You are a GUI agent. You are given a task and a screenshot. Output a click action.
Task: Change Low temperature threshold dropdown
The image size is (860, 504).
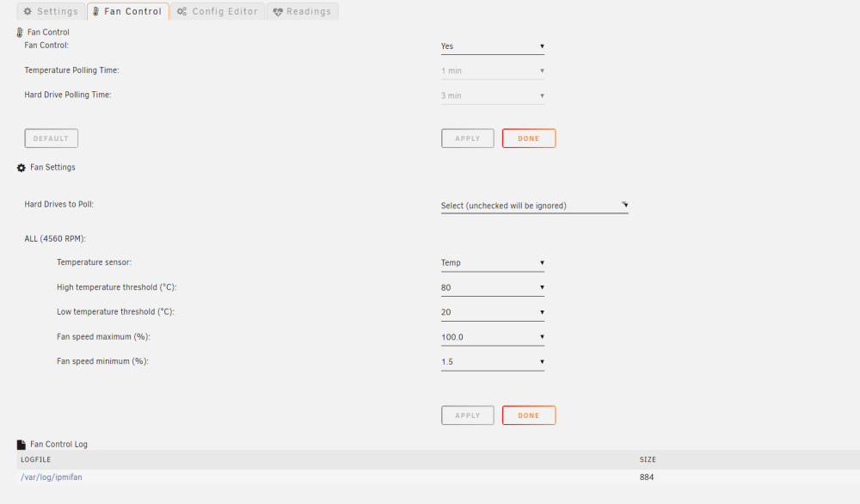pyautogui.click(x=493, y=312)
